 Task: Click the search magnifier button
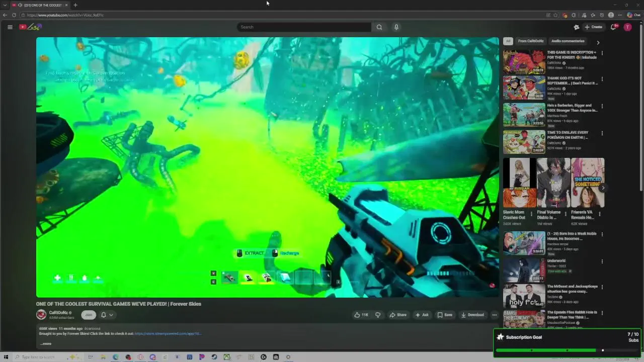pyautogui.click(x=379, y=27)
